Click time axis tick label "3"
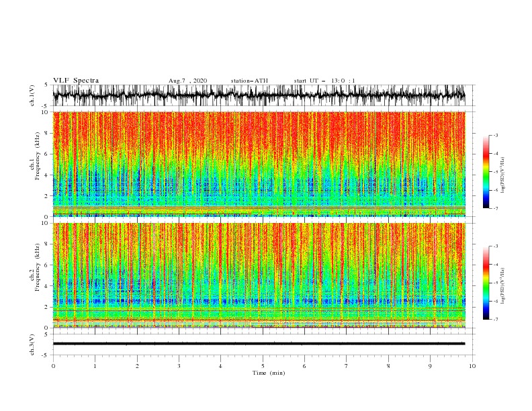The height and width of the screenshot is (411, 532). (x=179, y=366)
